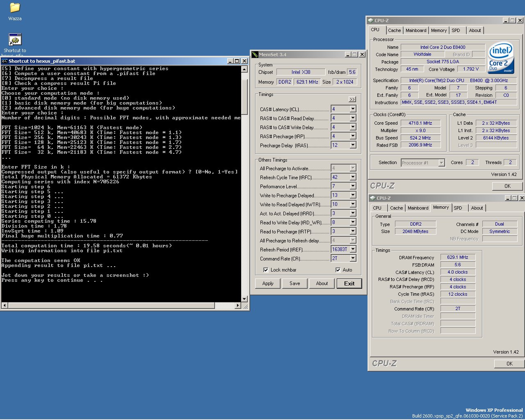
Task: Open the Refresh Cycle Time (tRFC) dropdown
Action: tap(353, 177)
